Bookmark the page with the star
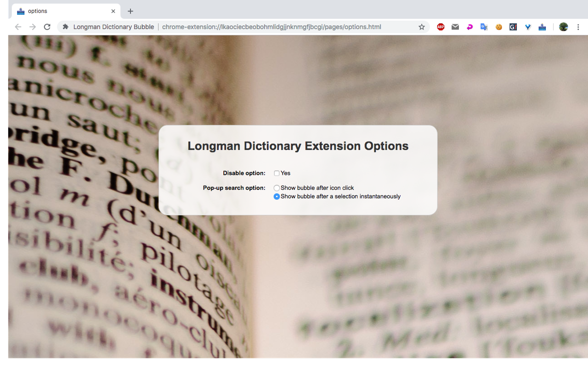Image resolution: width=588 pixels, height=368 pixels. point(421,27)
